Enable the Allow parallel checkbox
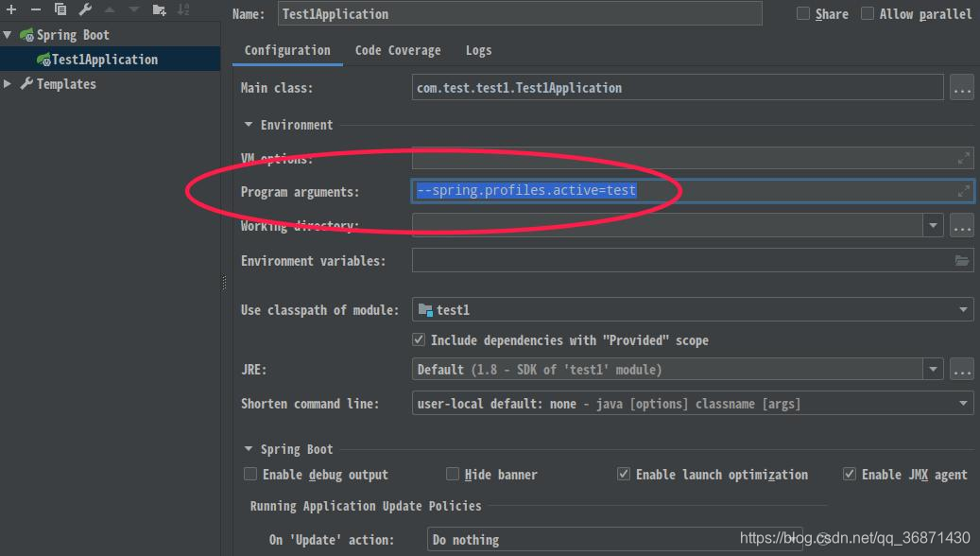This screenshot has width=980, height=556. click(x=868, y=14)
